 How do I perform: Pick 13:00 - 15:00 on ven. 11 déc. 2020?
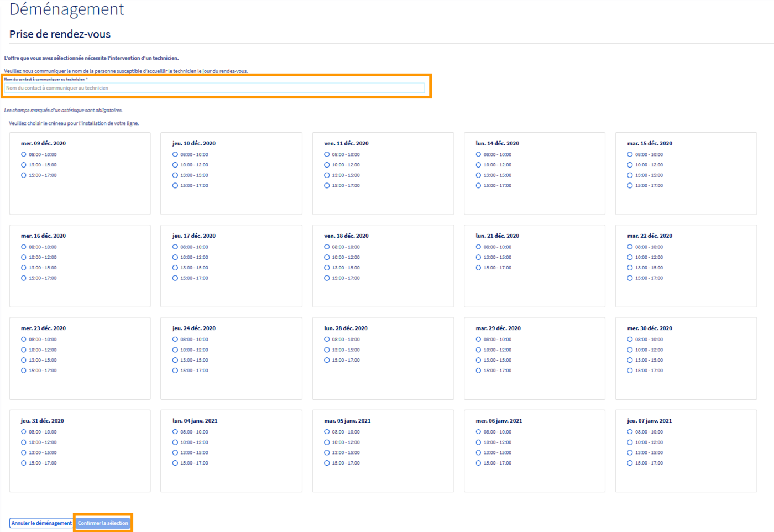[327, 175]
